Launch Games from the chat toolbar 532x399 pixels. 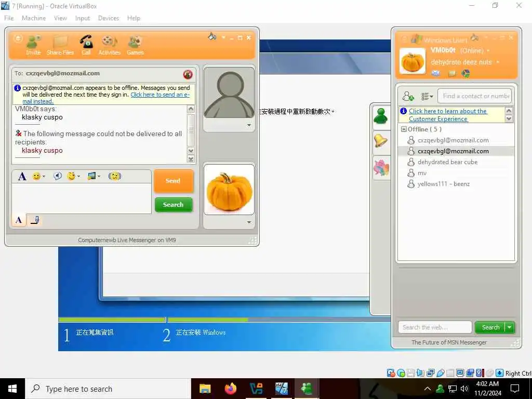click(136, 45)
